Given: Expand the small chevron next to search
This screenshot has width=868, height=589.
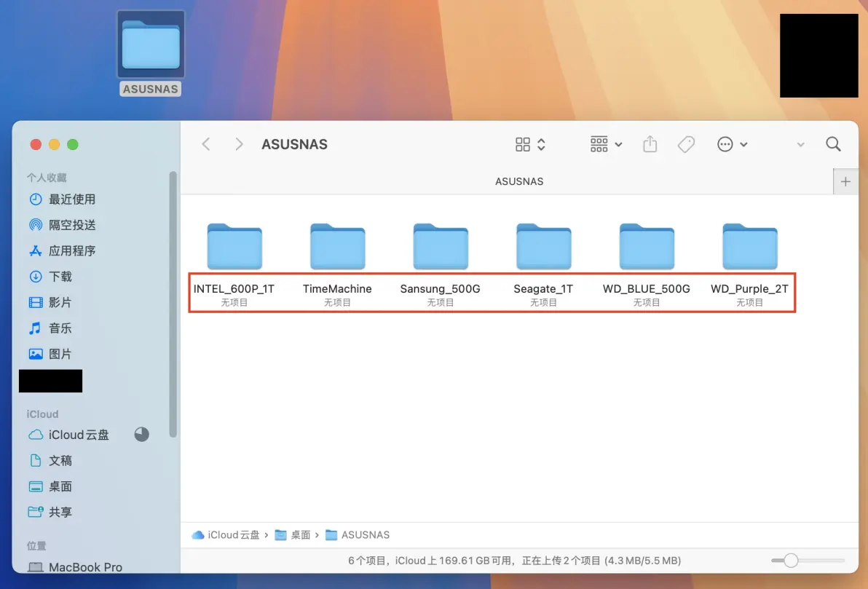Looking at the screenshot, I should tap(800, 145).
